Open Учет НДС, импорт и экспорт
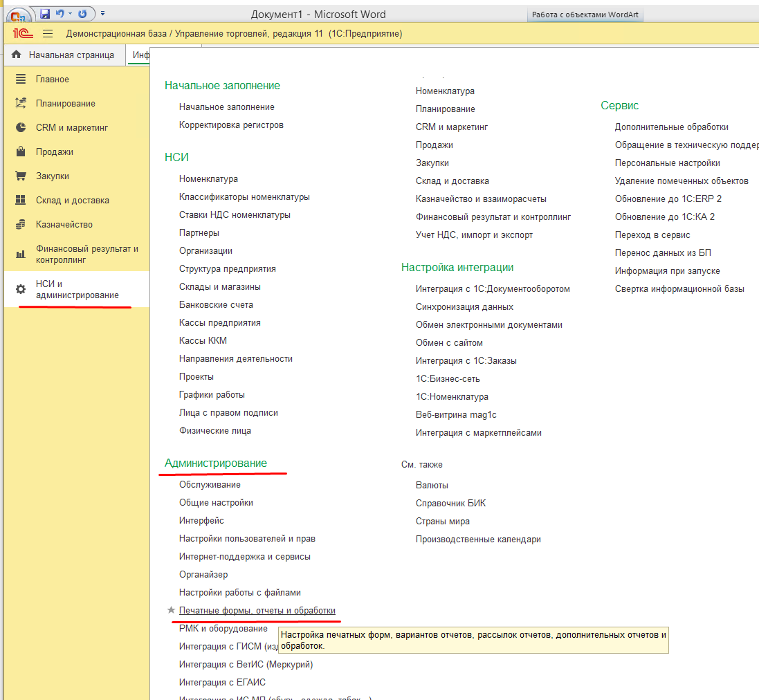The image size is (759, 700). [474, 234]
